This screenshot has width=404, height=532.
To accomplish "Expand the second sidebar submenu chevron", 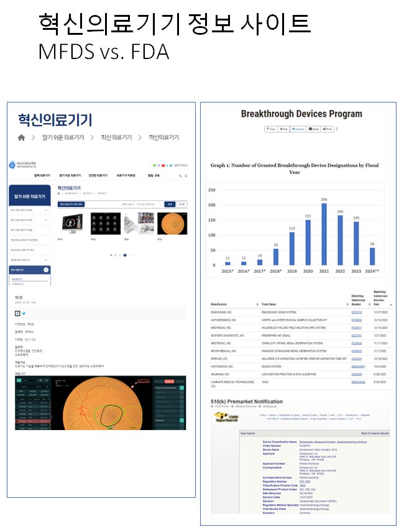I will 46,220.
